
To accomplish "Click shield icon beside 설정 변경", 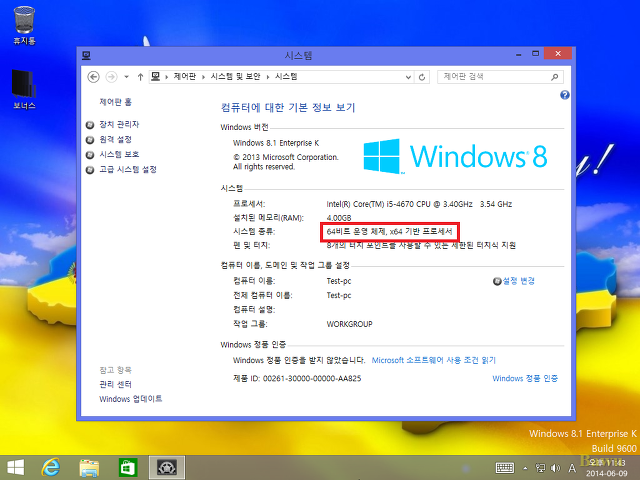I will click(x=497, y=281).
